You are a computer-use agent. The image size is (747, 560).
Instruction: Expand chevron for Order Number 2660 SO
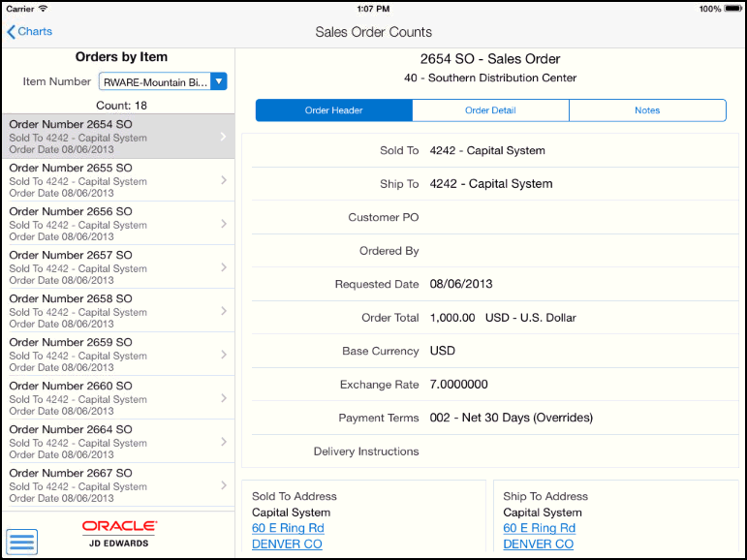coord(224,398)
